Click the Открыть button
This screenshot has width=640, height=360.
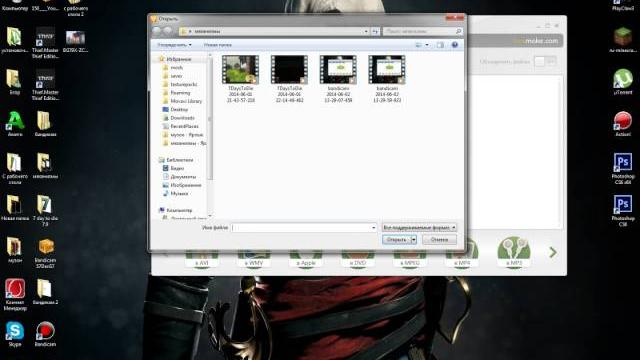396,240
